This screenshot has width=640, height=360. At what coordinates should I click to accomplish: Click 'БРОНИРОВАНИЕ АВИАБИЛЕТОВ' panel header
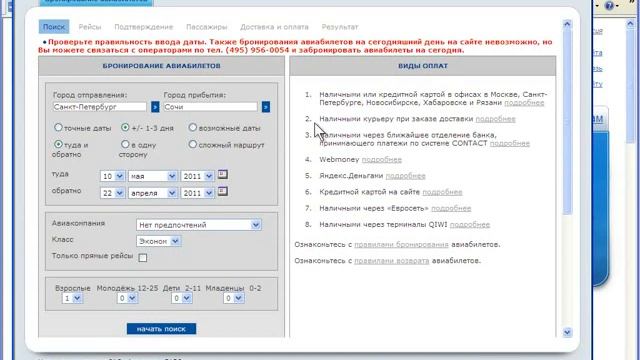pos(162,66)
